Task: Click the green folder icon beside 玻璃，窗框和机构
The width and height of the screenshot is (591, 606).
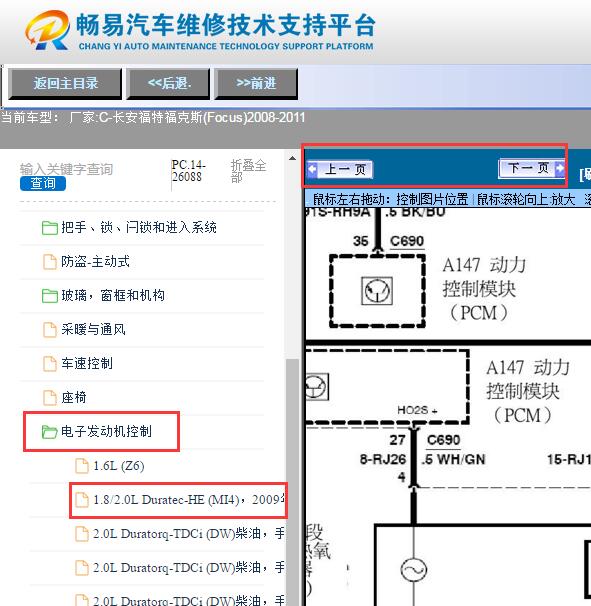Action: 50,296
